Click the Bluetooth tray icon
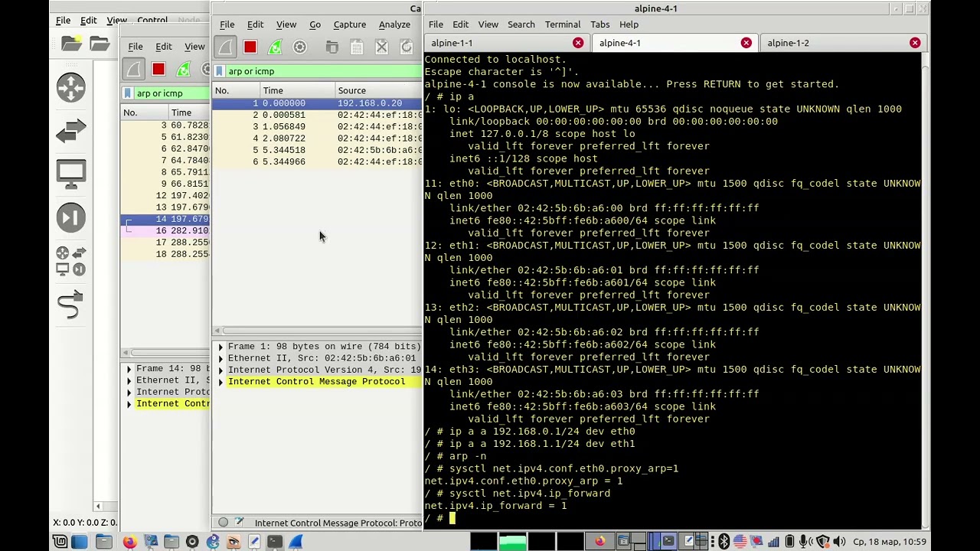This screenshot has width=980, height=551. pos(724,542)
